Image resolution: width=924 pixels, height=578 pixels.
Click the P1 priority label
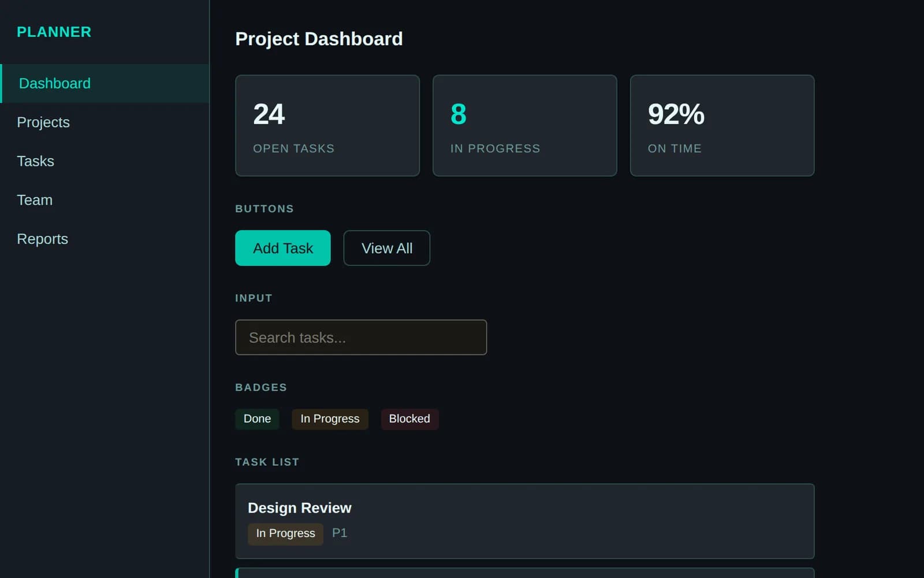click(340, 533)
